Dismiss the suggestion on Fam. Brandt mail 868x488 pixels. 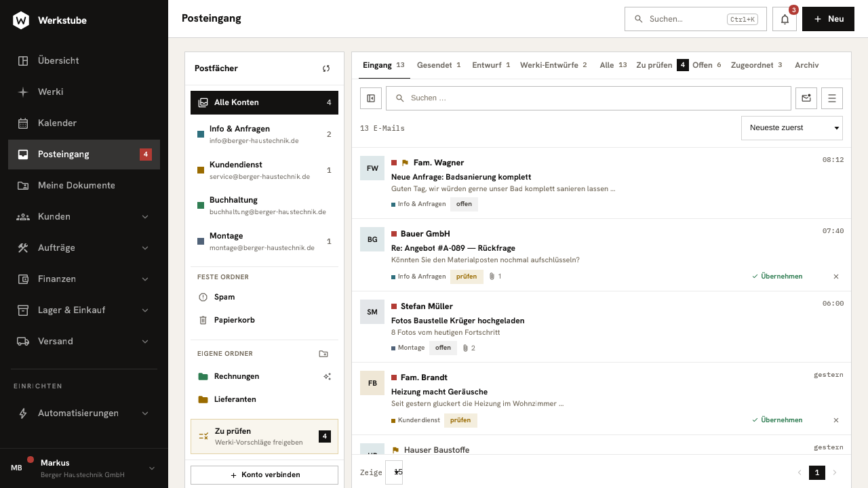click(836, 420)
